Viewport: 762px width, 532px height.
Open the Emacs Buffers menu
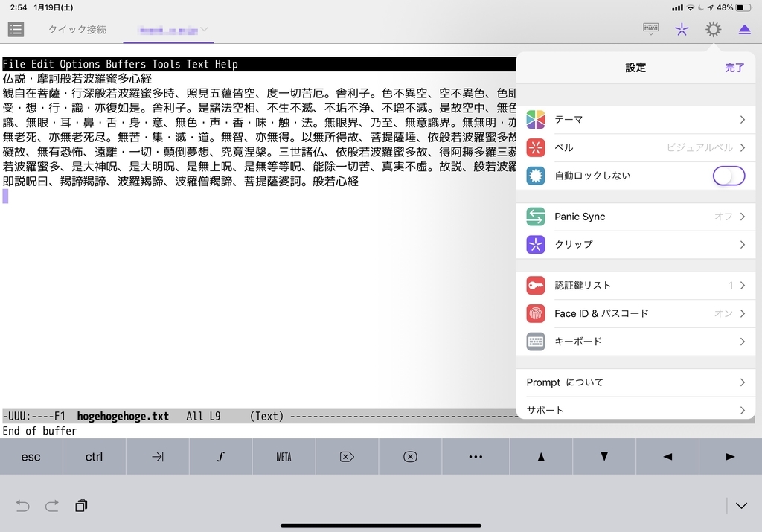coord(126,64)
